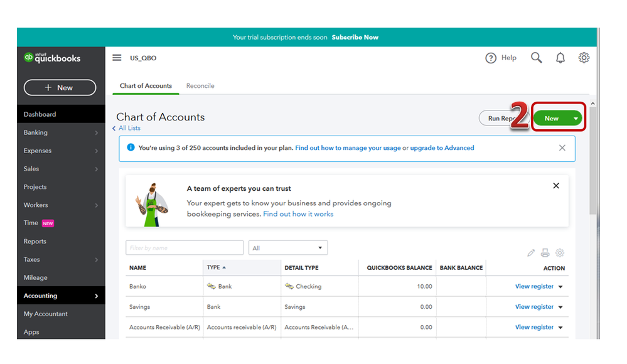The image size is (627, 364).
Task: Click the bank feed icon beside Checking
Action: tap(289, 286)
